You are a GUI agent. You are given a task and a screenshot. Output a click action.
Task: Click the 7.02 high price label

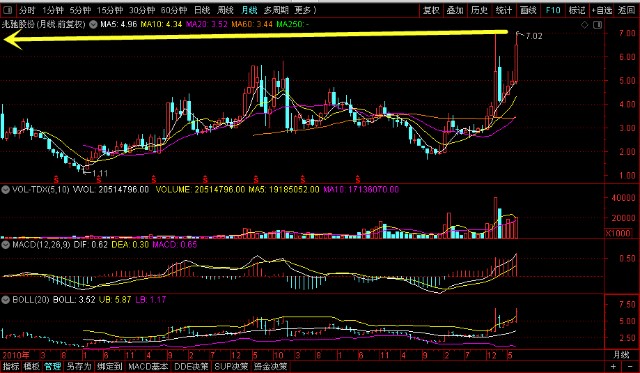point(534,36)
